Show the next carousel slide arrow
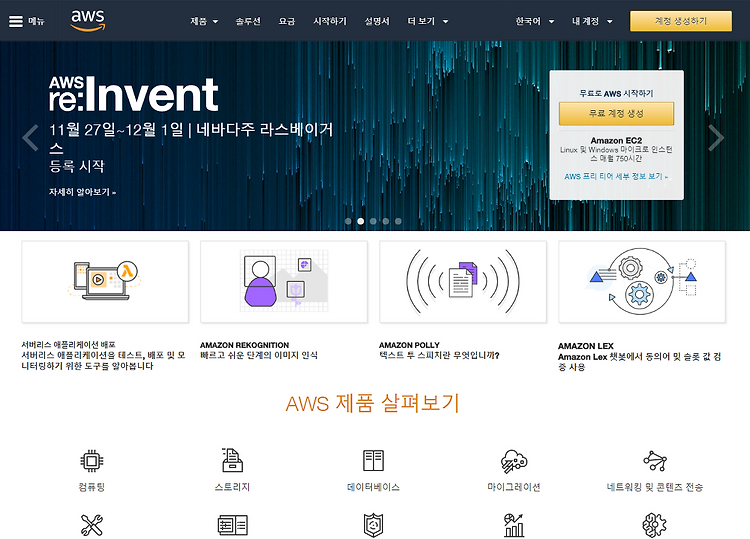 pyautogui.click(x=716, y=138)
